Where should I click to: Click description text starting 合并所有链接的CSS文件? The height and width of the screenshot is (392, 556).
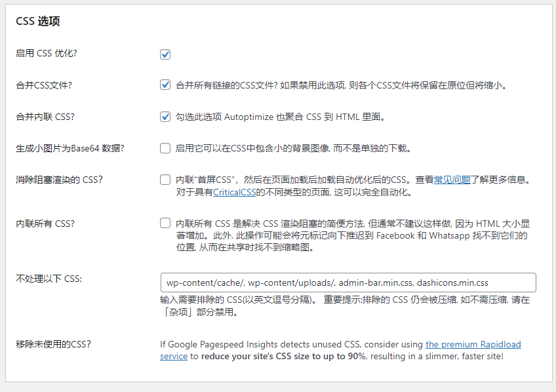(x=341, y=85)
